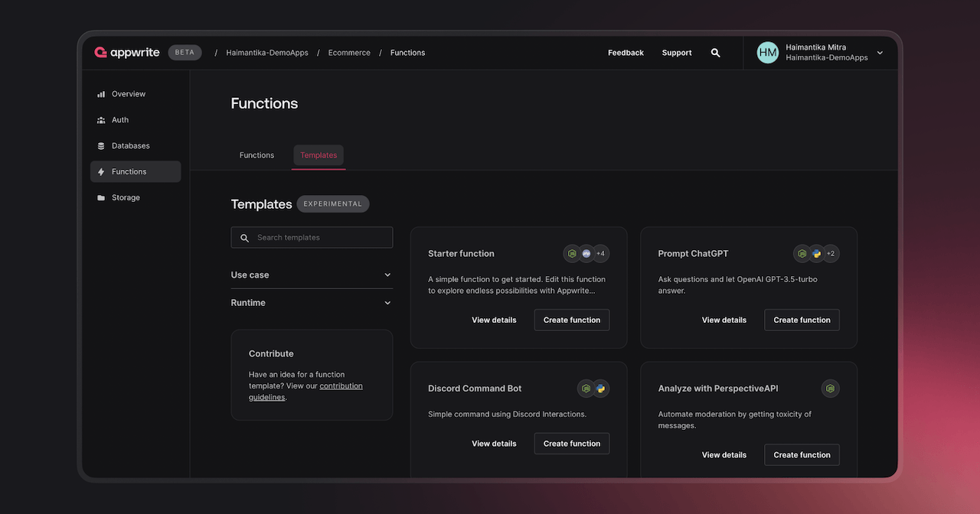Click the Databases stack icon in sidebar
Image resolution: width=980 pixels, height=514 pixels.
[x=101, y=146]
